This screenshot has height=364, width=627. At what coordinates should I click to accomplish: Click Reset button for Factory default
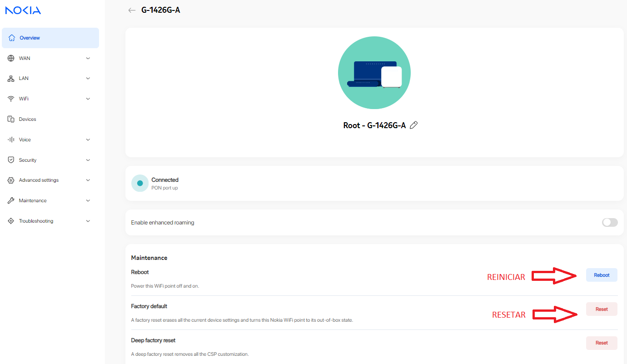click(x=602, y=309)
